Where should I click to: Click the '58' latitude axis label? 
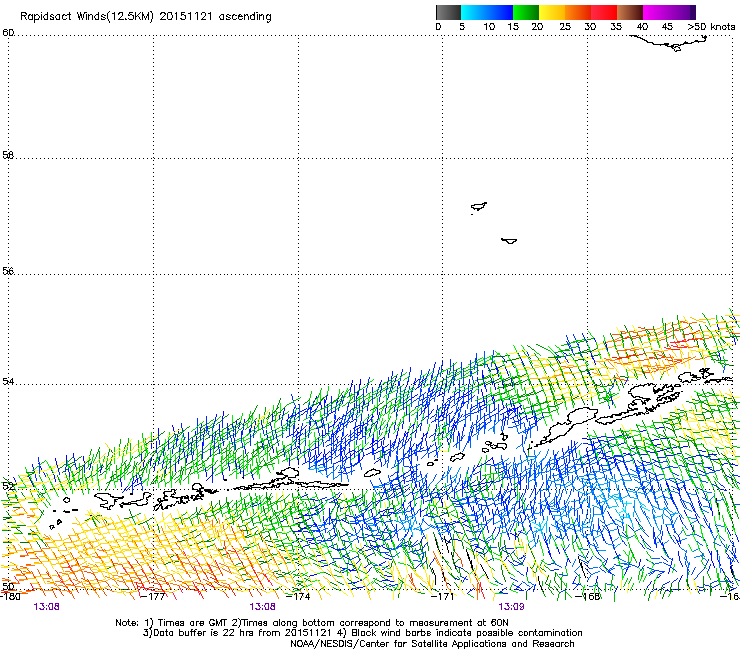point(8,155)
